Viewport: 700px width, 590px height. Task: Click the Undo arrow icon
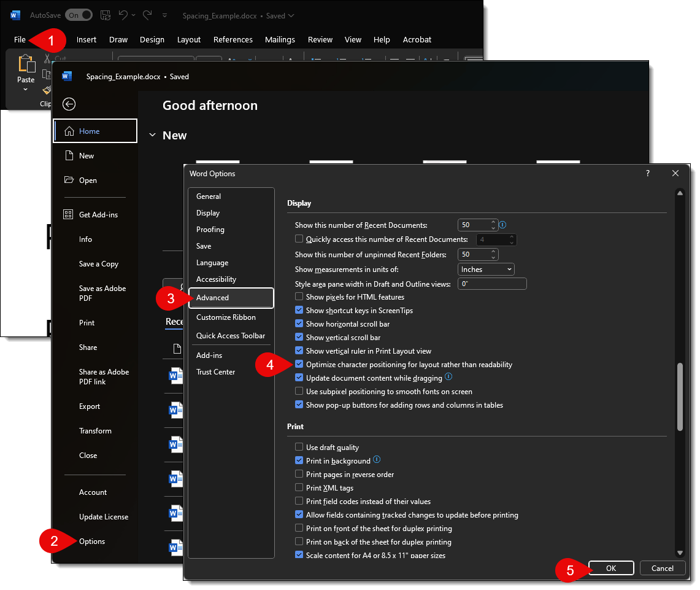[x=123, y=15]
